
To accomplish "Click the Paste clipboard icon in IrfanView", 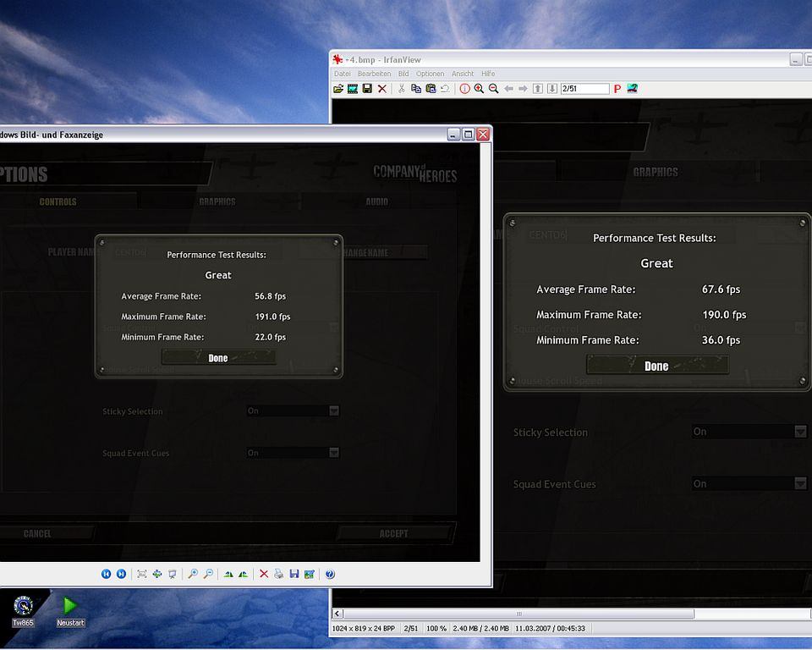I will click(x=431, y=89).
